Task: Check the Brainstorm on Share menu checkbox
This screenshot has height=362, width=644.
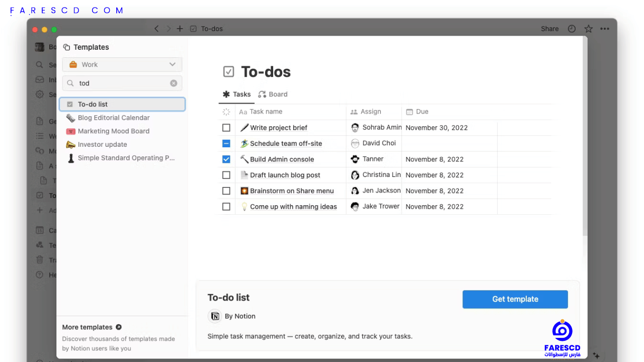Action: [226, 191]
